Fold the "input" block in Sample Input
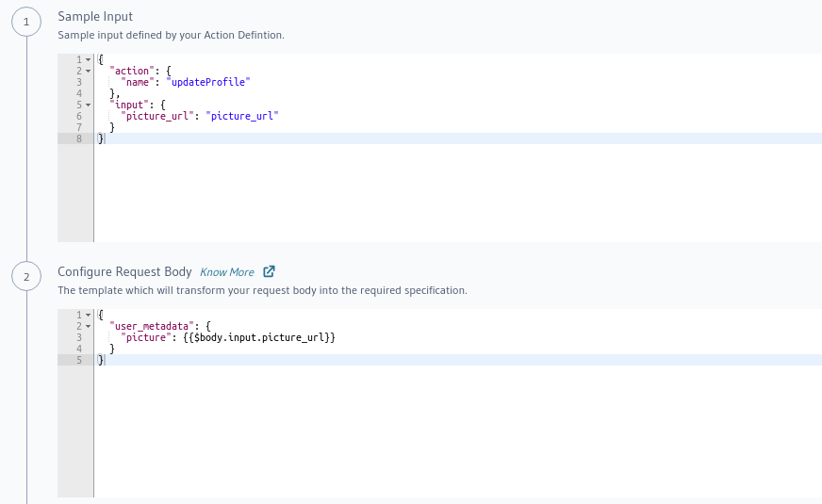 tap(89, 105)
